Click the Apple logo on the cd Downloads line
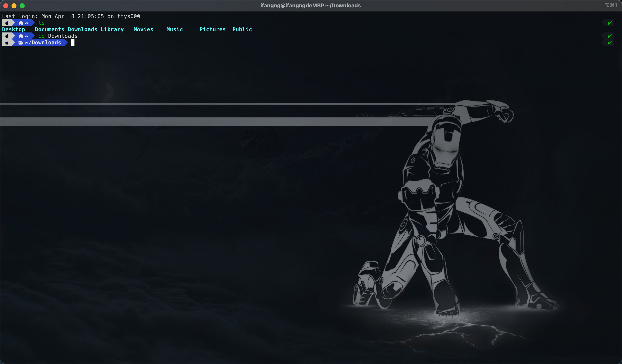 (x=7, y=36)
